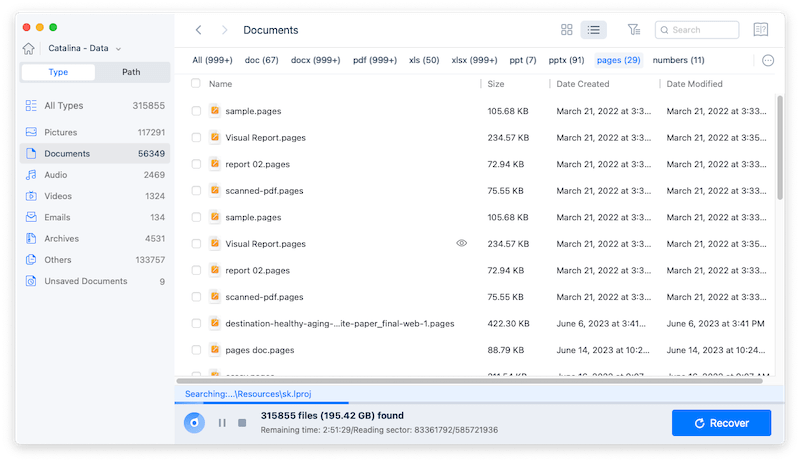The image size is (800, 462).
Task: Filter by pdf (999+)
Action: (x=375, y=60)
